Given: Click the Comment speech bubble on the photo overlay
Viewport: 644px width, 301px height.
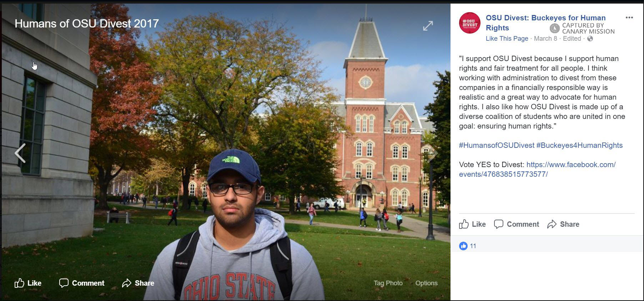Looking at the screenshot, I should click(x=64, y=283).
